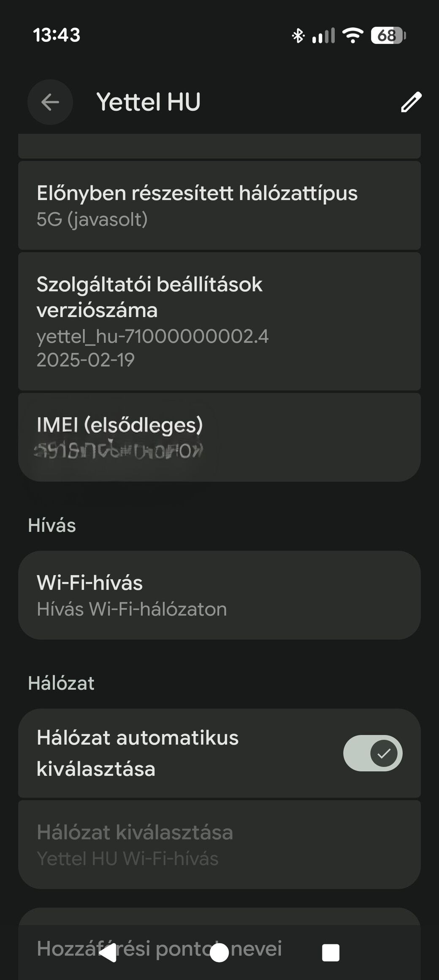This screenshot has height=980, width=439.
Task: Toggle automatic network selection switch
Action: pyautogui.click(x=372, y=753)
